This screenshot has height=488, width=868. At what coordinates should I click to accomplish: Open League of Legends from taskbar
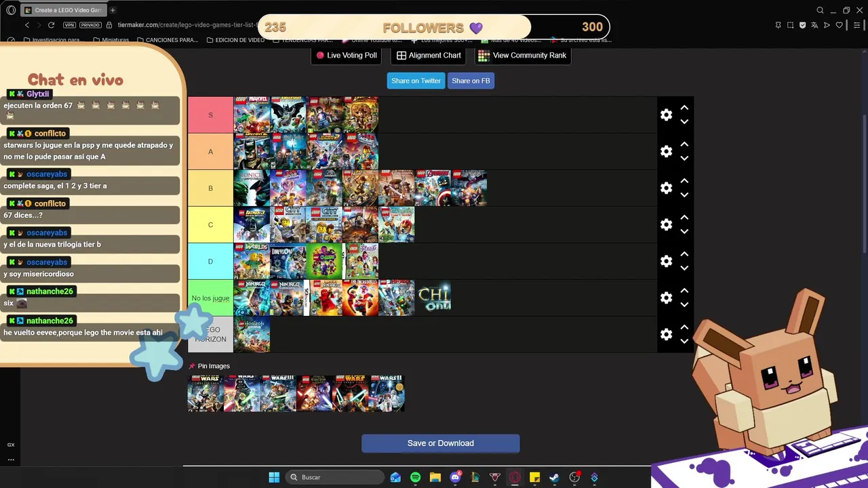[x=475, y=477]
